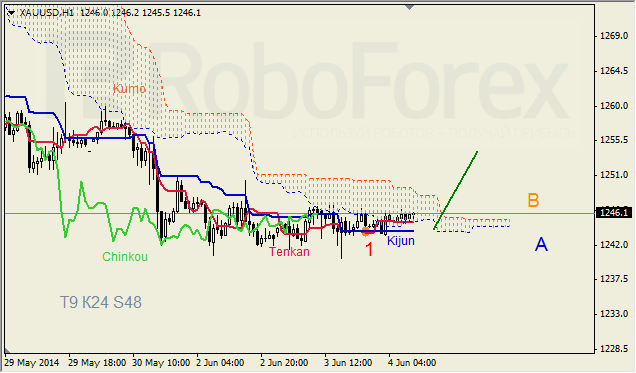
Task: Click the 1251.0 price scale value
Action: tap(614, 175)
